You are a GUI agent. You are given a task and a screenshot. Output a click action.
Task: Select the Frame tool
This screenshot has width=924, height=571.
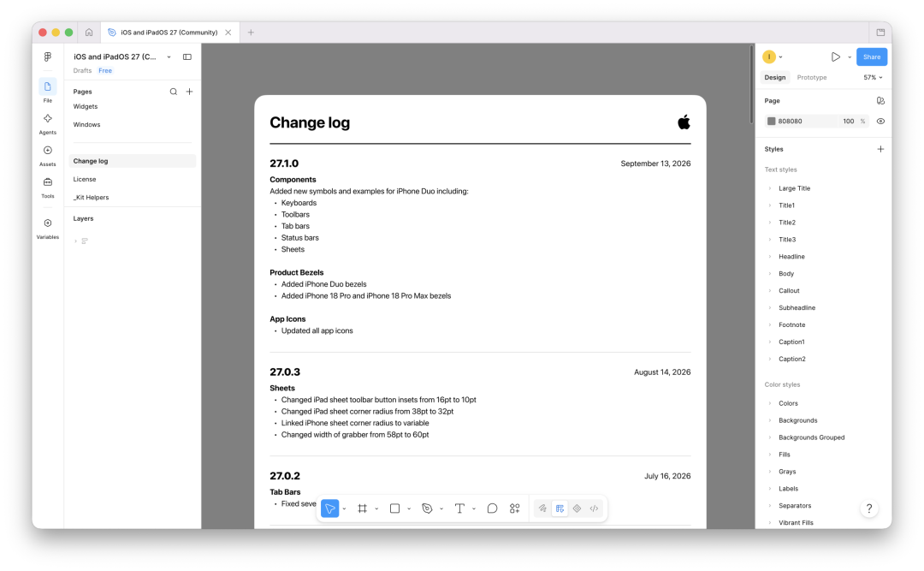click(x=363, y=509)
